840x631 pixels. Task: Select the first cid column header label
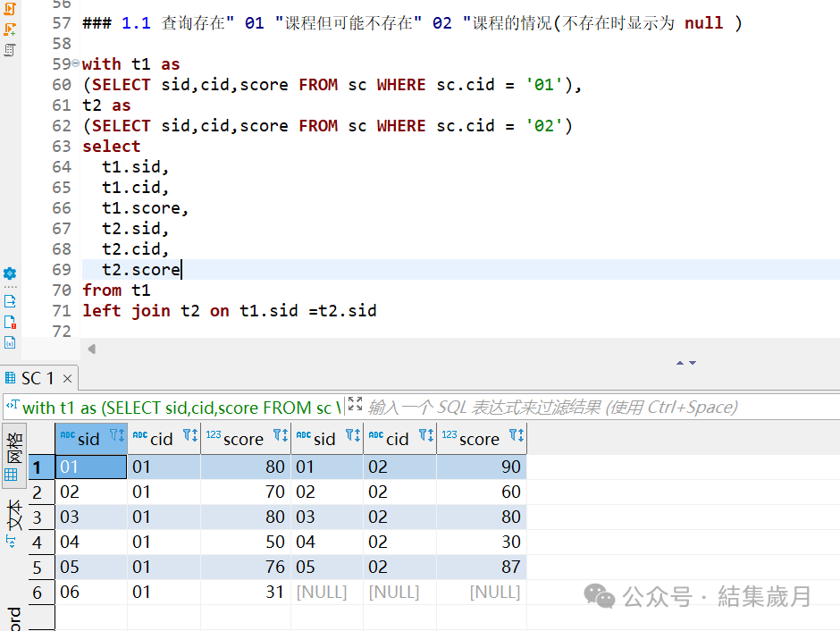coord(161,439)
